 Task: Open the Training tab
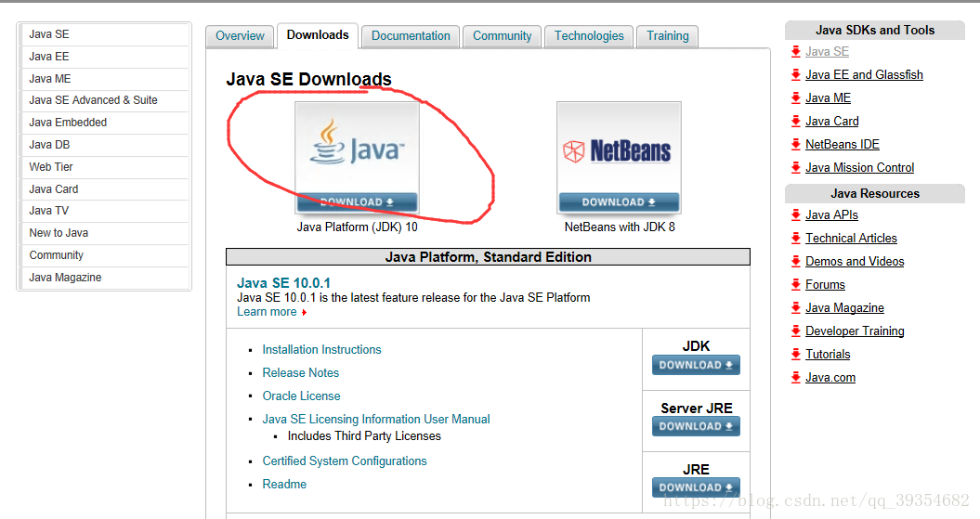click(668, 36)
